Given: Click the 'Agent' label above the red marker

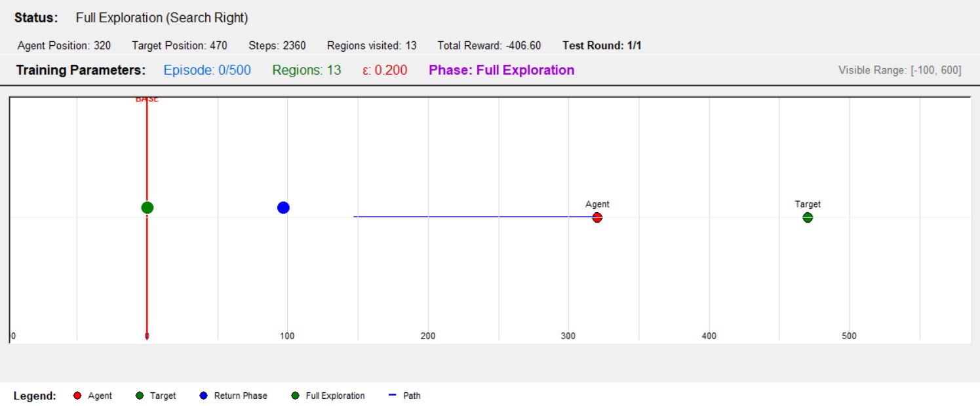Looking at the screenshot, I should click(597, 204).
